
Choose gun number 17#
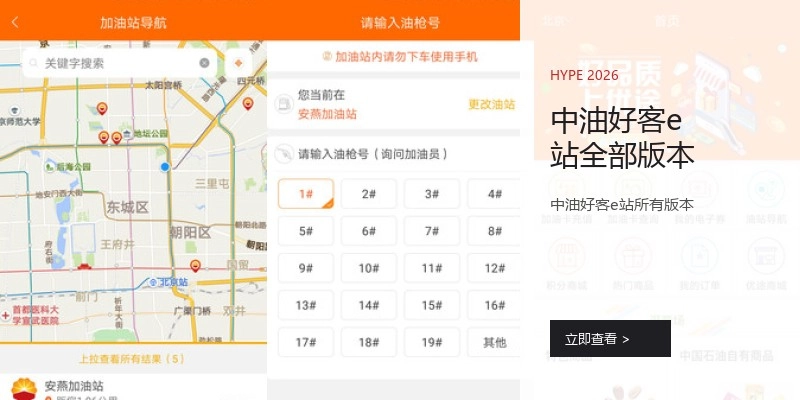306,342
